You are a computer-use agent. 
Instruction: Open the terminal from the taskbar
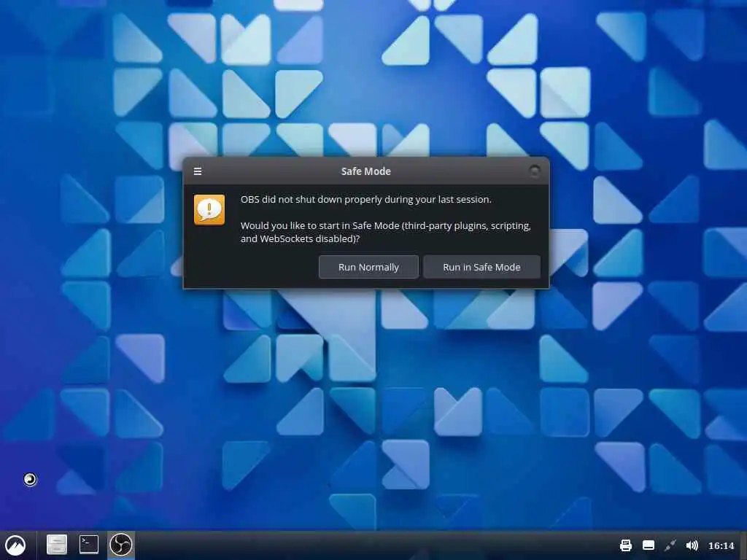click(x=88, y=545)
